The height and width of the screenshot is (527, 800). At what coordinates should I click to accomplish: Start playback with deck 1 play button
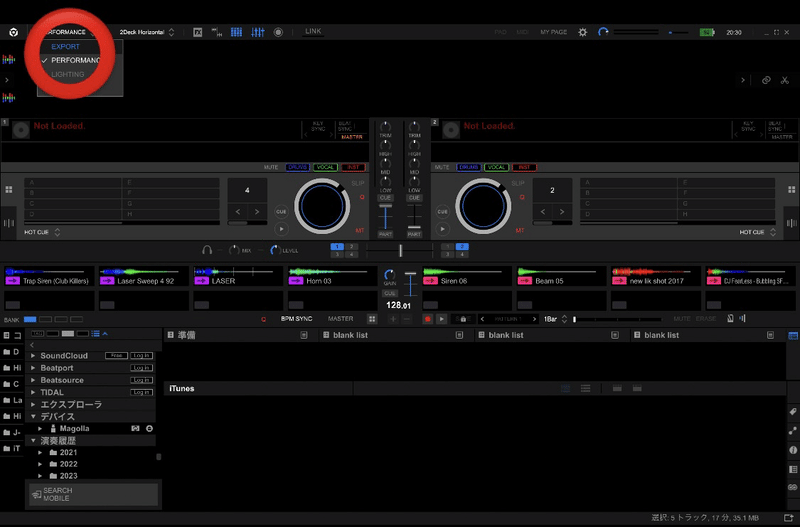pyautogui.click(x=281, y=229)
